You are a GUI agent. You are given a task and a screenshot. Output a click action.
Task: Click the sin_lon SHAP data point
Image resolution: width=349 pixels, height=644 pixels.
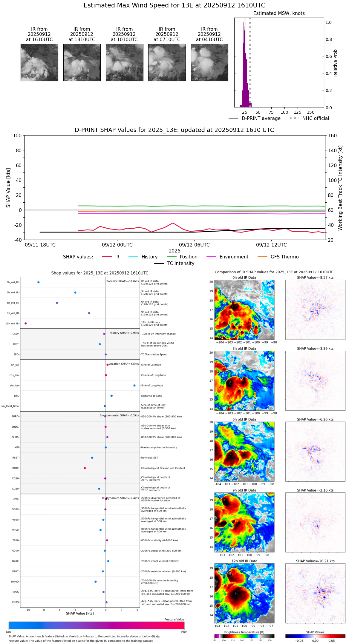[134, 385]
